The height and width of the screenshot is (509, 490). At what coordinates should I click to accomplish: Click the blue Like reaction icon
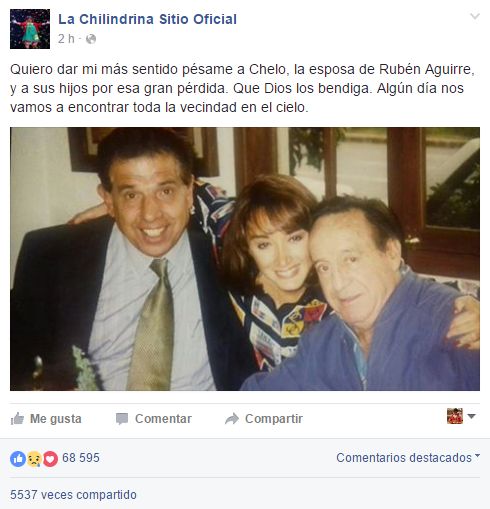18,459
